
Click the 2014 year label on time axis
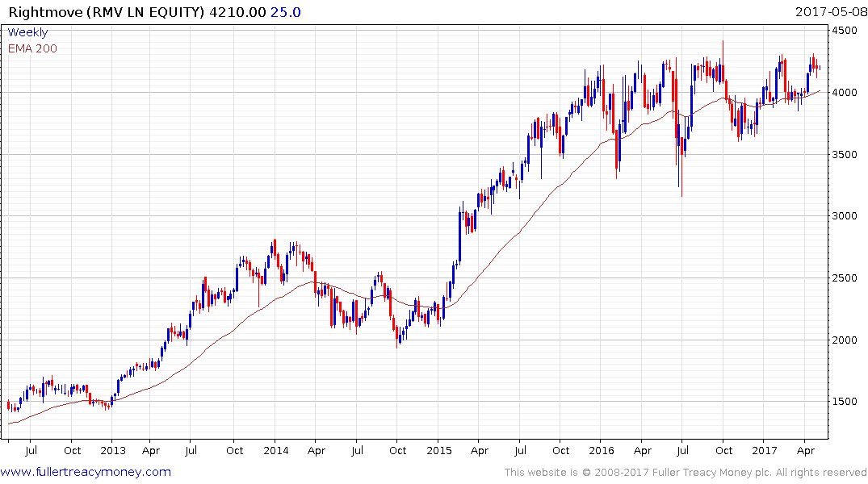[275, 450]
